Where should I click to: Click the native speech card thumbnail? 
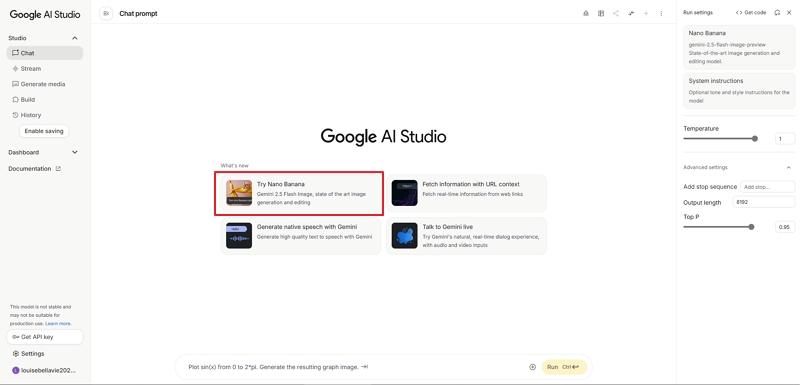click(x=239, y=236)
